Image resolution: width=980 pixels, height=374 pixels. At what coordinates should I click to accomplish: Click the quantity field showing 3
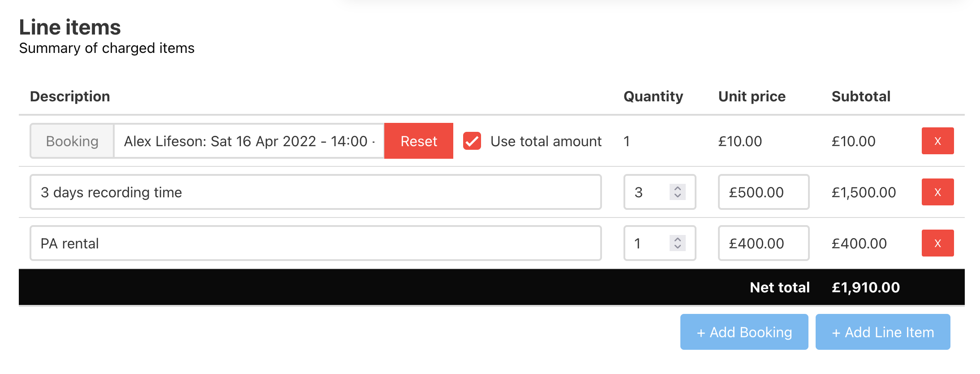click(x=660, y=192)
